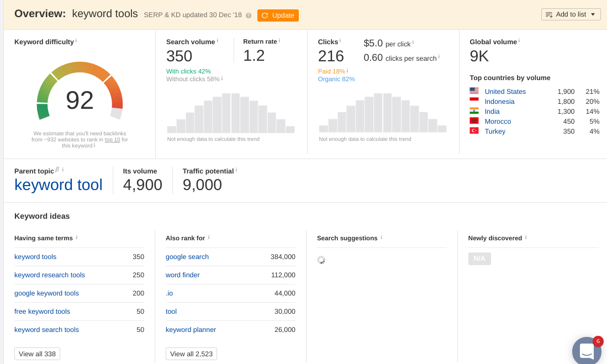Click the United States flag icon
607x364 pixels.
click(x=474, y=91)
